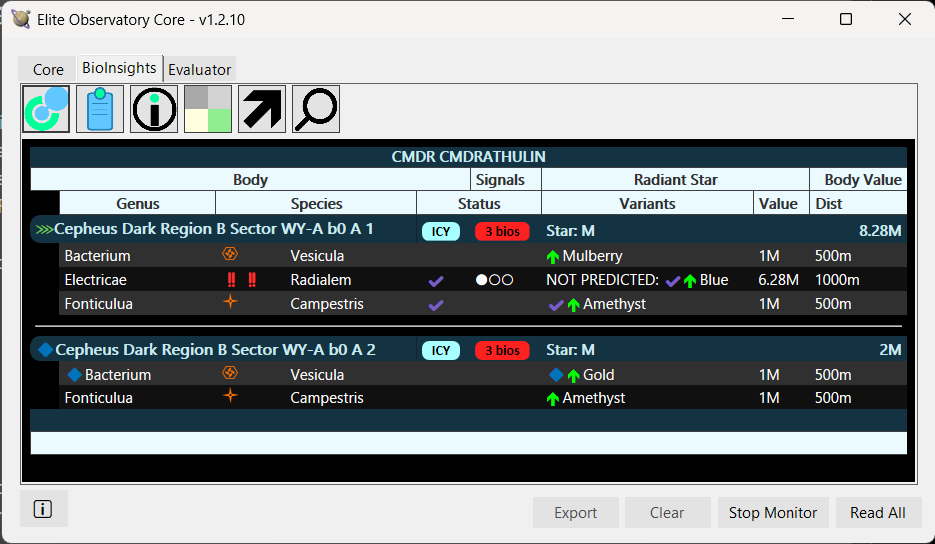Click the blue diamond next to Gold
Image resolution: width=935 pixels, height=544 pixels.
(x=556, y=375)
